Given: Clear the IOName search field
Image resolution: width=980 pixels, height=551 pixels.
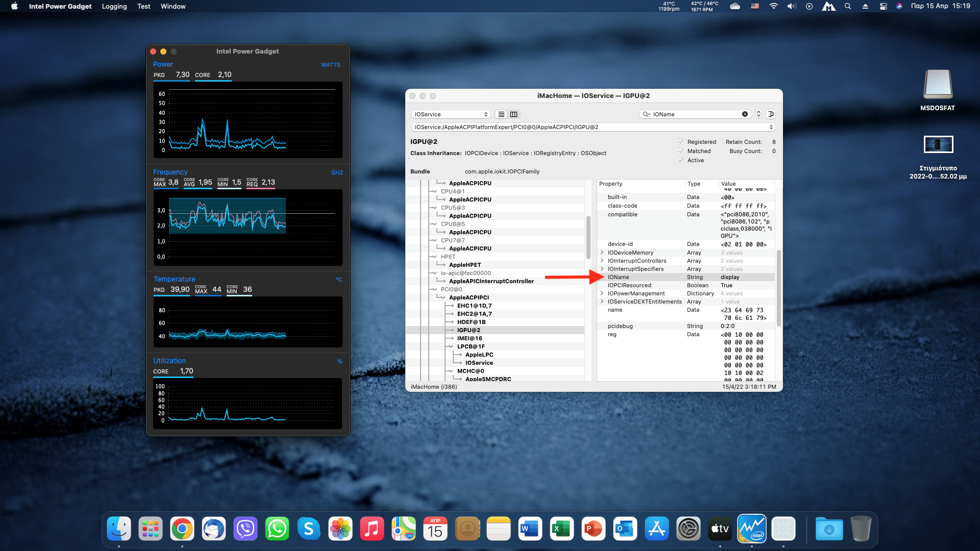Looking at the screenshot, I should pyautogui.click(x=745, y=114).
